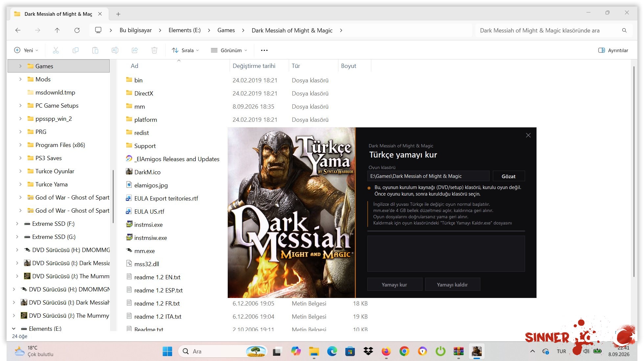Refresh the current folder view
Image resolution: width=644 pixels, height=361 pixels.
(77, 30)
